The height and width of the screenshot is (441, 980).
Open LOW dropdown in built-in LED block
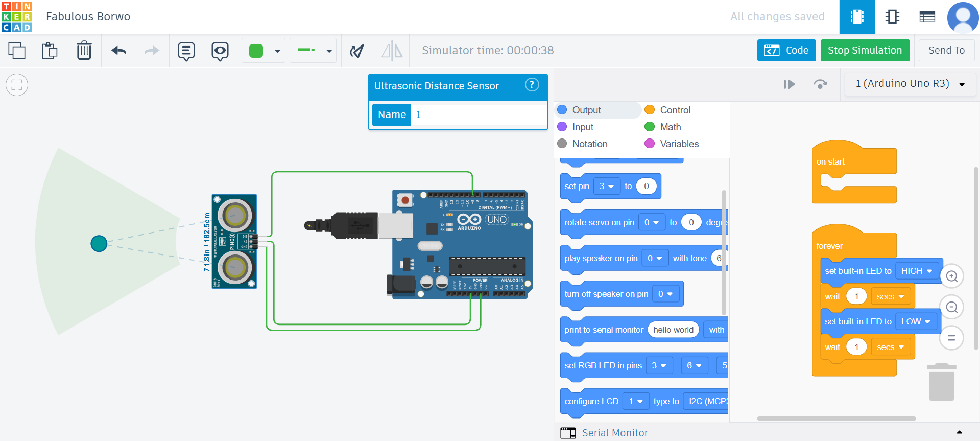pyautogui.click(x=916, y=321)
